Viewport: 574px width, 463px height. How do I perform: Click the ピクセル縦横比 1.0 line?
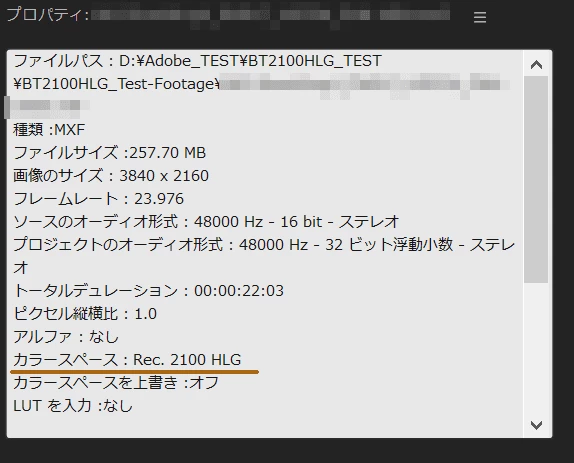[85, 314]
